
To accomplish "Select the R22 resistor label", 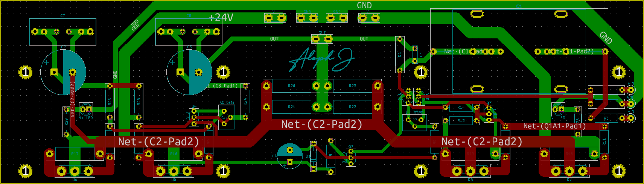I will [x=352, y=107].
